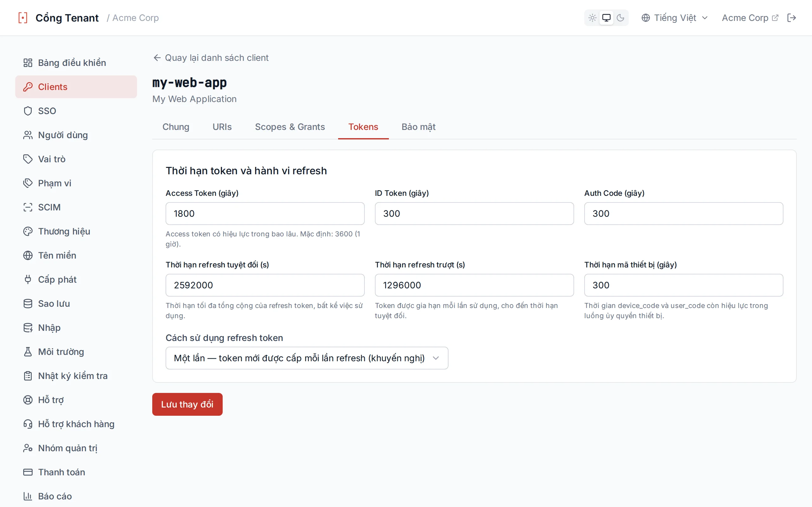
Task: Click the Môi trường flask icon
Action: 28,352
